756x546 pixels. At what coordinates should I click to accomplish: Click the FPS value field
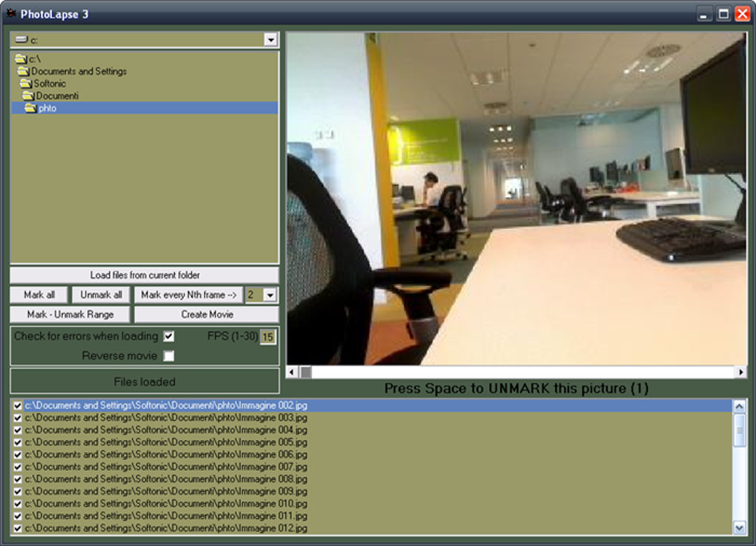[268, 337]
